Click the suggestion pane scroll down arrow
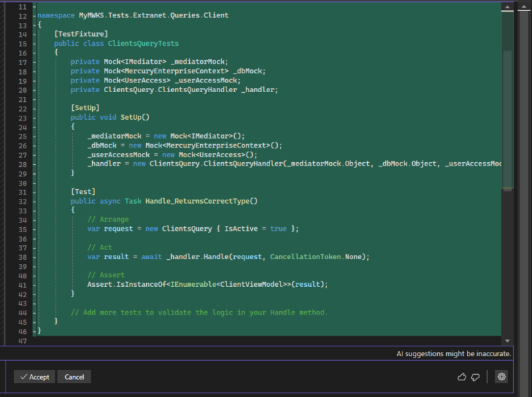532x397 pixels. (x=508, y=340)
